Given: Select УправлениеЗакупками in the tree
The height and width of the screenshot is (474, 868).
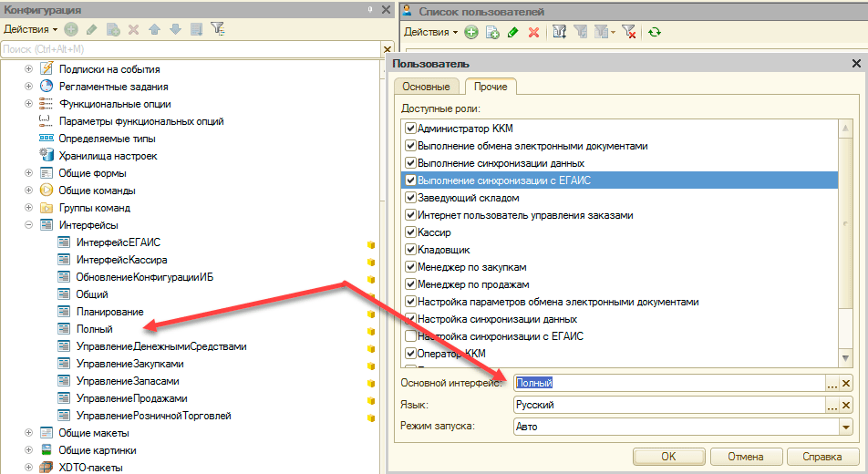Looking at the screenshot, I should coord(130,364).
